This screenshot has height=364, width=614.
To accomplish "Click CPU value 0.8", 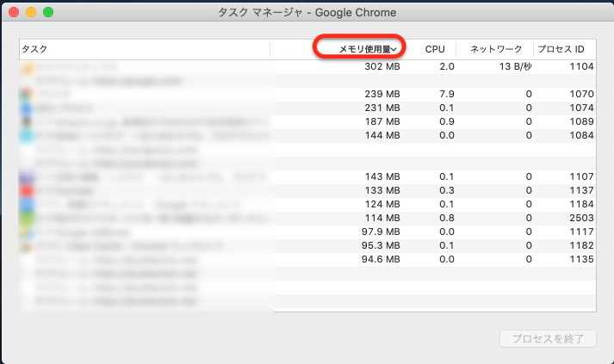I will [x=447, y=218].
